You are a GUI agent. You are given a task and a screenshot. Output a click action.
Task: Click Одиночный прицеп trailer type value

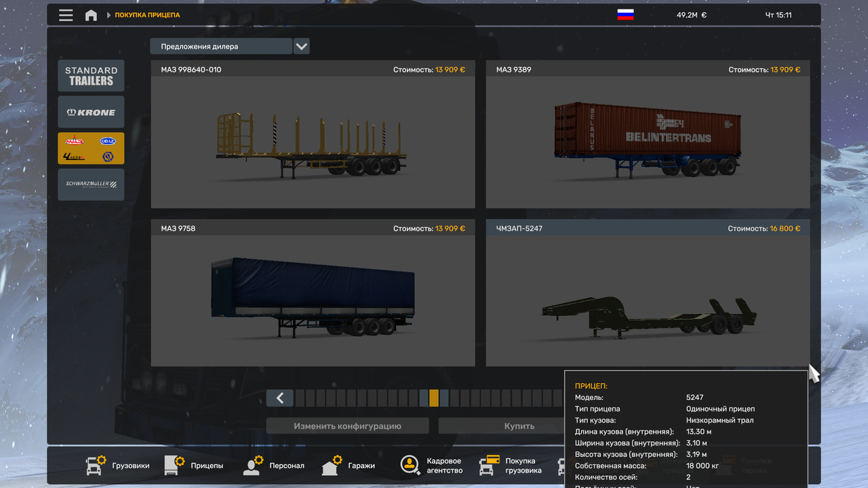click(x=720, y=409)
